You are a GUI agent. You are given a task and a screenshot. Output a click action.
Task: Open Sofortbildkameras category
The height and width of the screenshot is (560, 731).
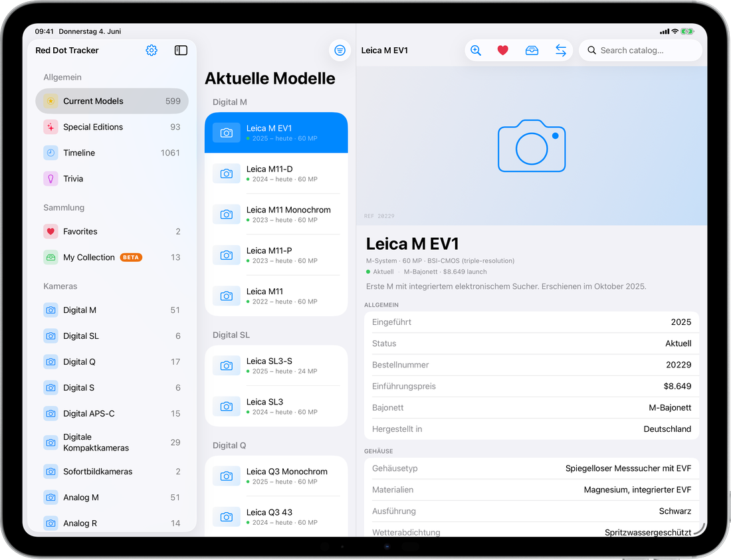point(112,472)
